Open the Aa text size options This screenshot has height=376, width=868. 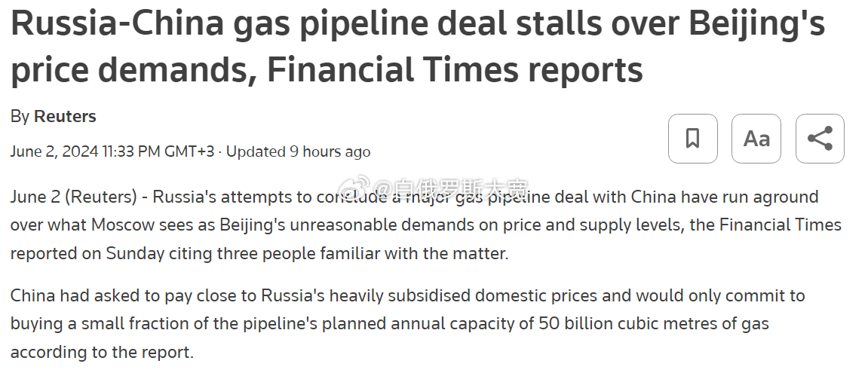pyautogui.click(x=756, y=139)
